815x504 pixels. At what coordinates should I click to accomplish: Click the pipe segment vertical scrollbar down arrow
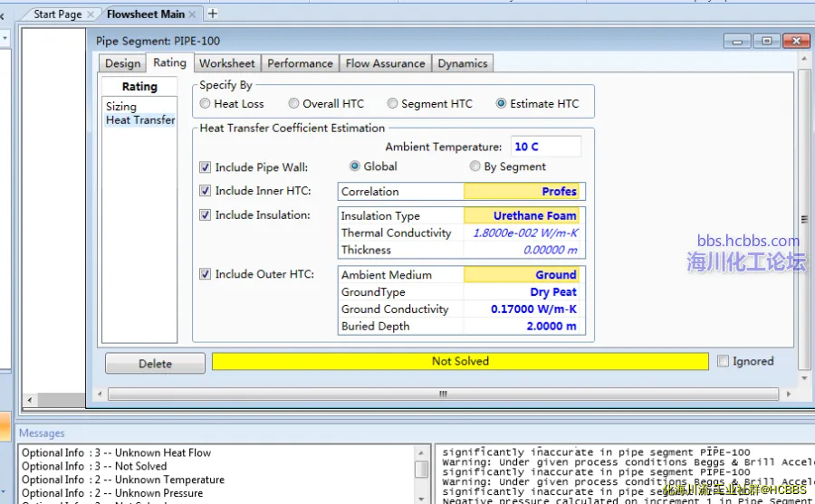tap(805, 378)
